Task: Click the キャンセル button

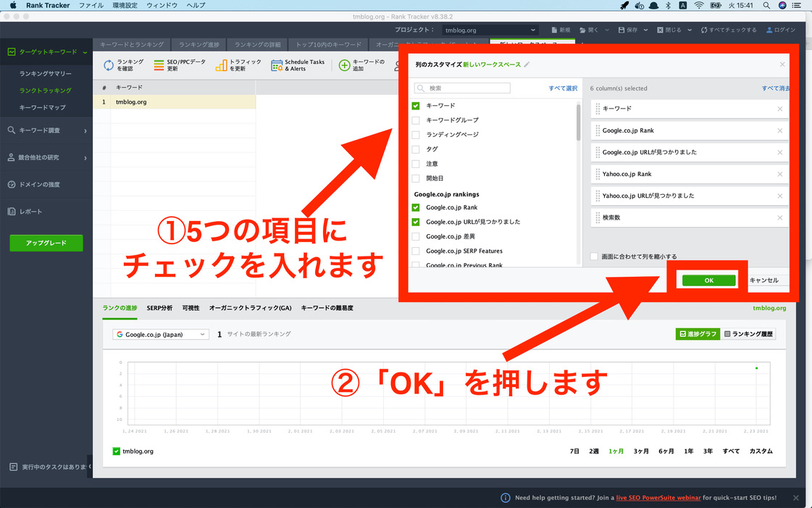Action: click(764, 280)
